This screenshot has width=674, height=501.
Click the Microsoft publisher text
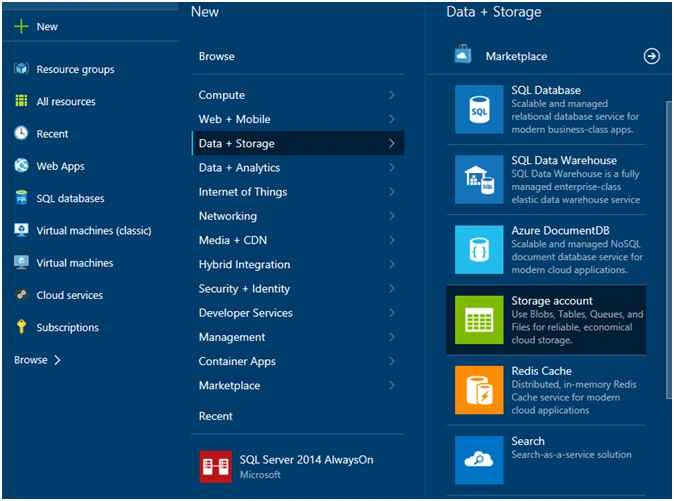pos(260,475)
